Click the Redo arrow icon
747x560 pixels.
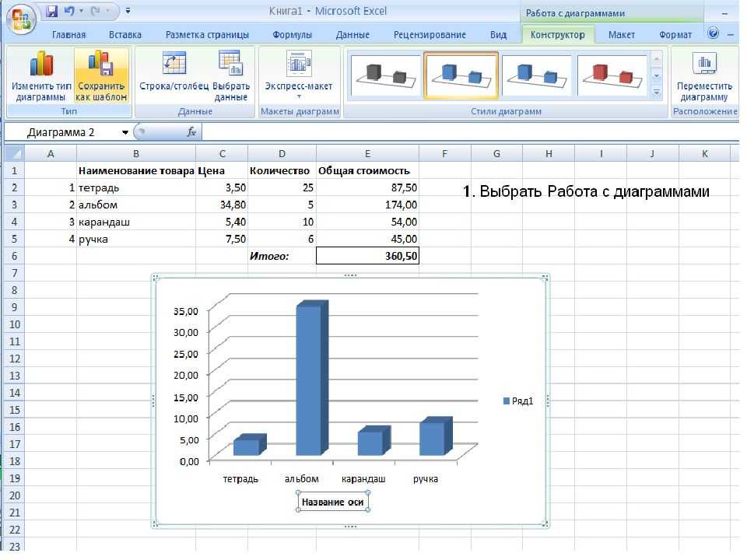(x=95, y=10)
